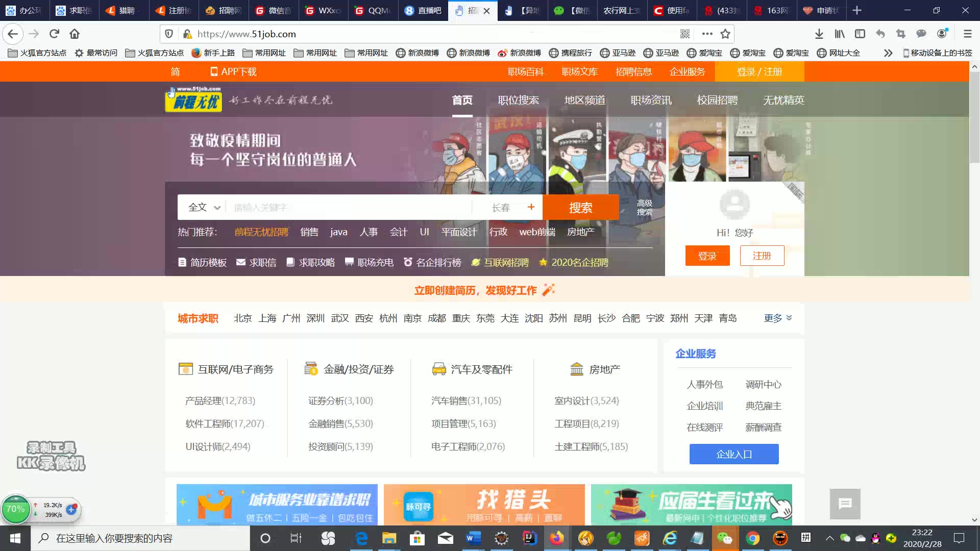Show hidden system tray icons

click(829, 538)
